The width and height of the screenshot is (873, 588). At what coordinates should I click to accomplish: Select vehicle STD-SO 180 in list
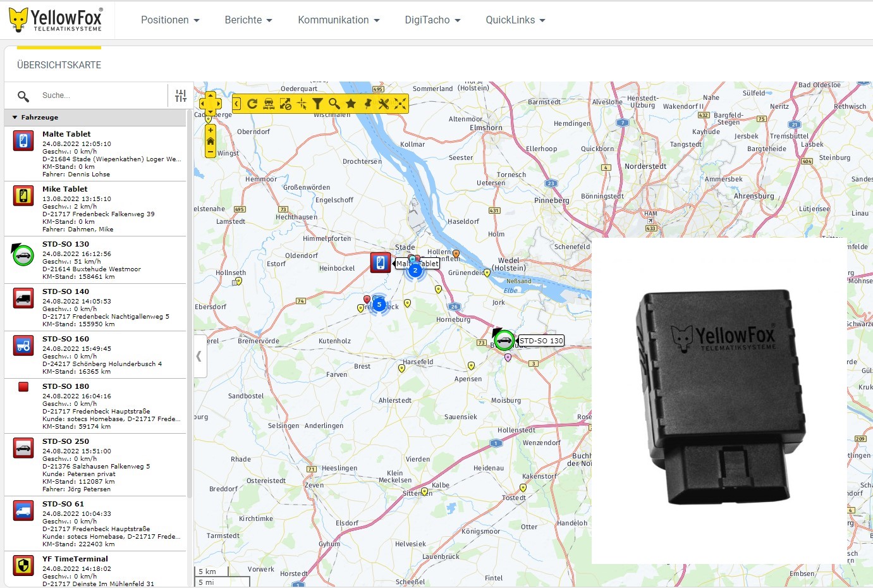point(95,406)
